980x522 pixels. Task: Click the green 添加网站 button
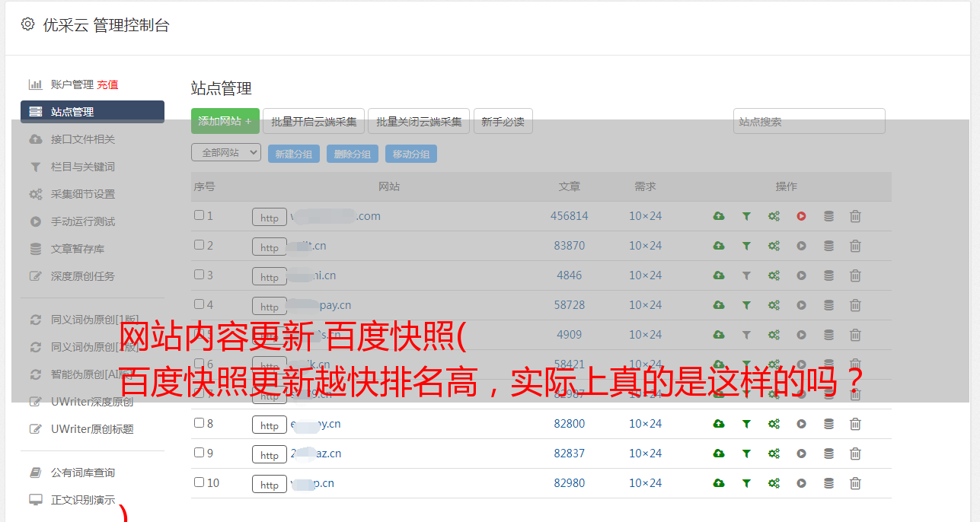pos(225,121)
